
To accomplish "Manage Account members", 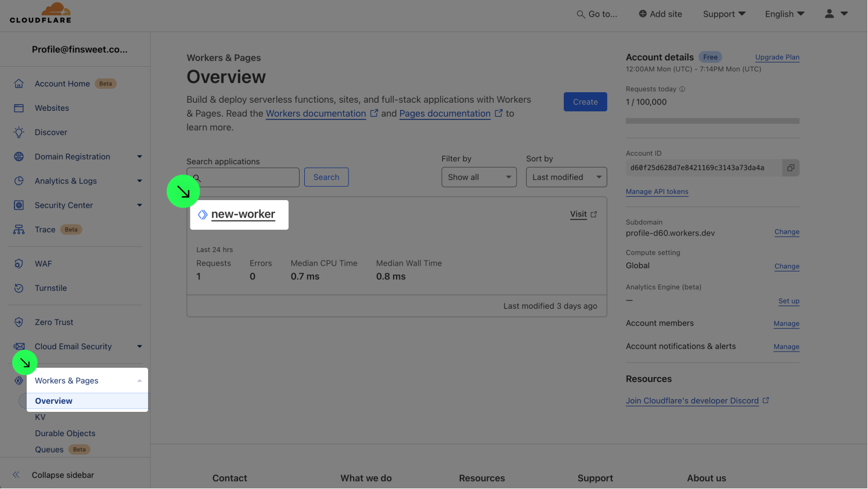I will pyautogui.click(x=787, y=324).
